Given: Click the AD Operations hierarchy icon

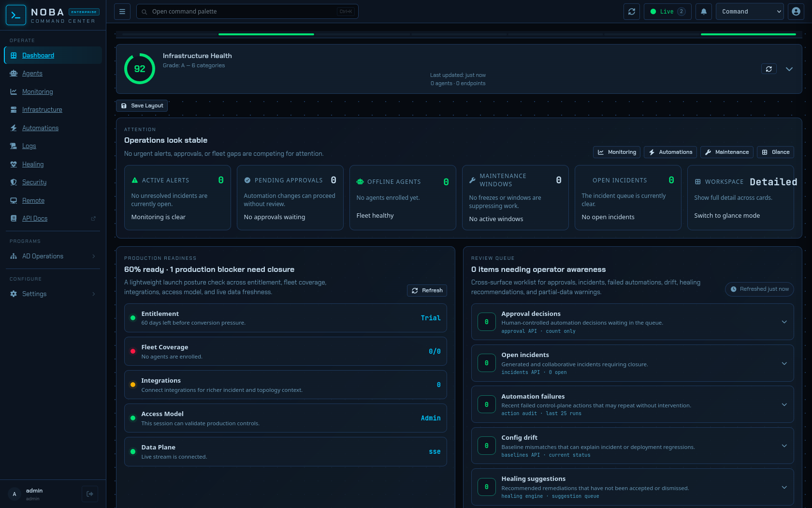Looking at the screenshot, I should [14, 256].
